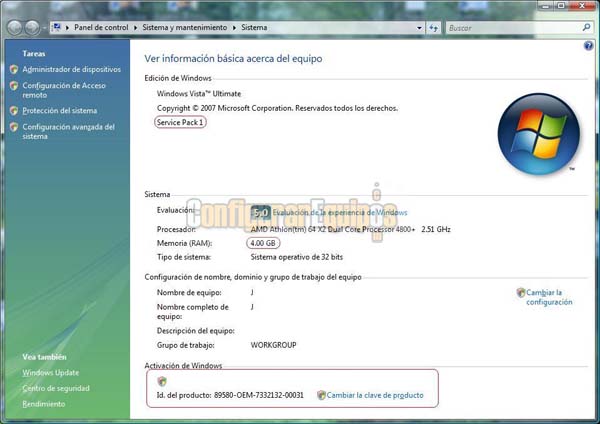Maximize the Sistema window

point(561,5)
